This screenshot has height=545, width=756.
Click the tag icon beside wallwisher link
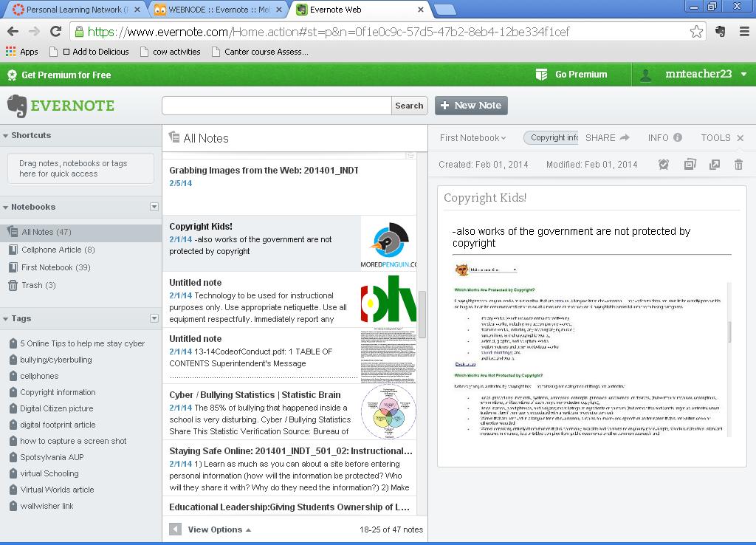[13, 506]
